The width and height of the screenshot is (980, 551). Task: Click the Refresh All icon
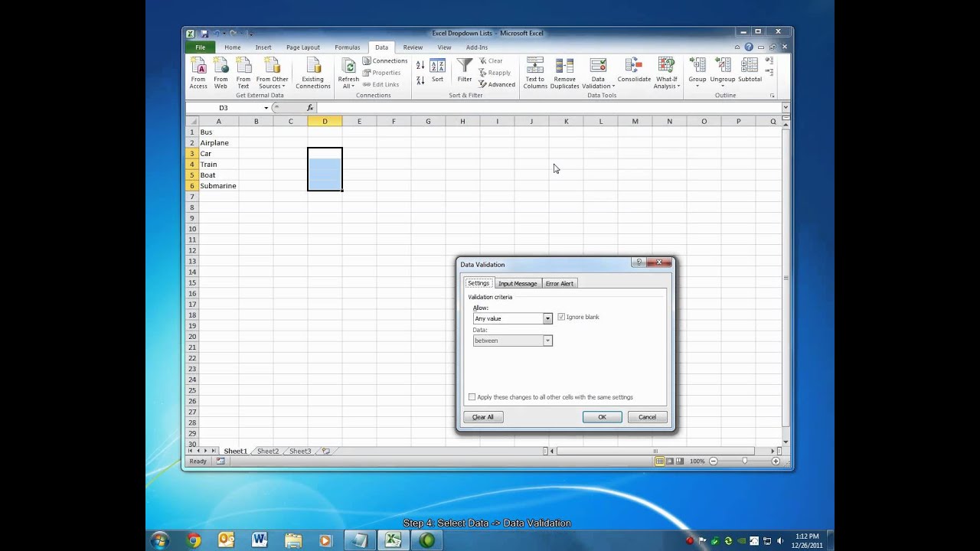(x=348, y=73)
